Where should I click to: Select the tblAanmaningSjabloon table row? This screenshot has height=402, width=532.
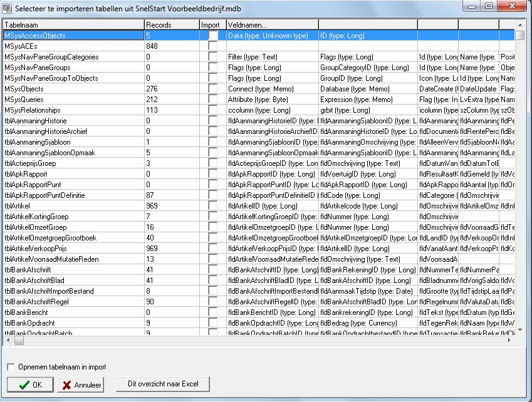(73, 142)
